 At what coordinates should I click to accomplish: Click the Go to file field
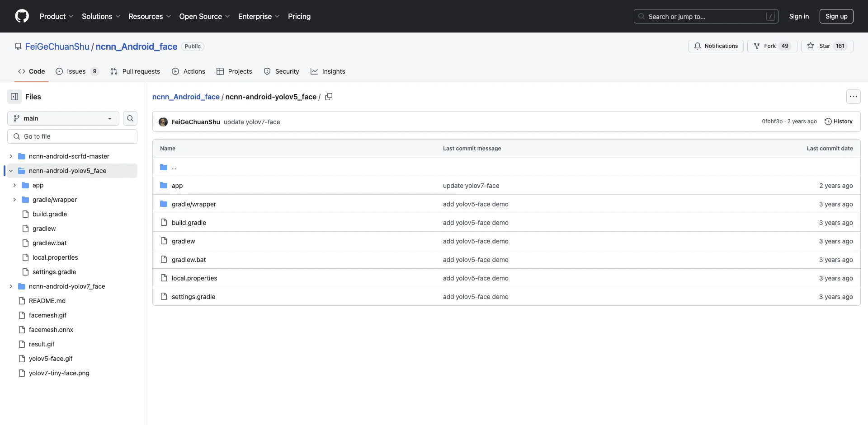click(72, 136)
